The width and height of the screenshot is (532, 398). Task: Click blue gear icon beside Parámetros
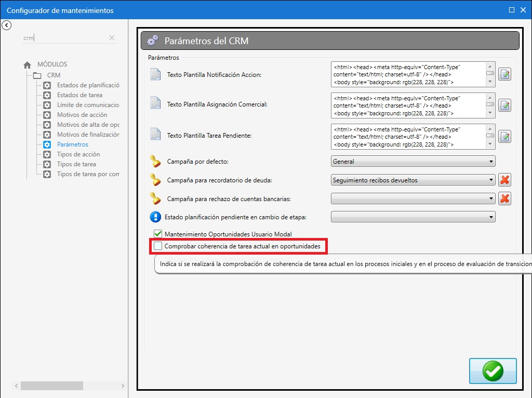coord(47,144)
